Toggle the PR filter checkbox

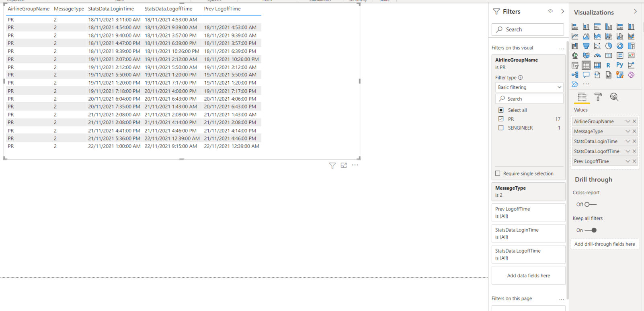(x=501, y=119)
